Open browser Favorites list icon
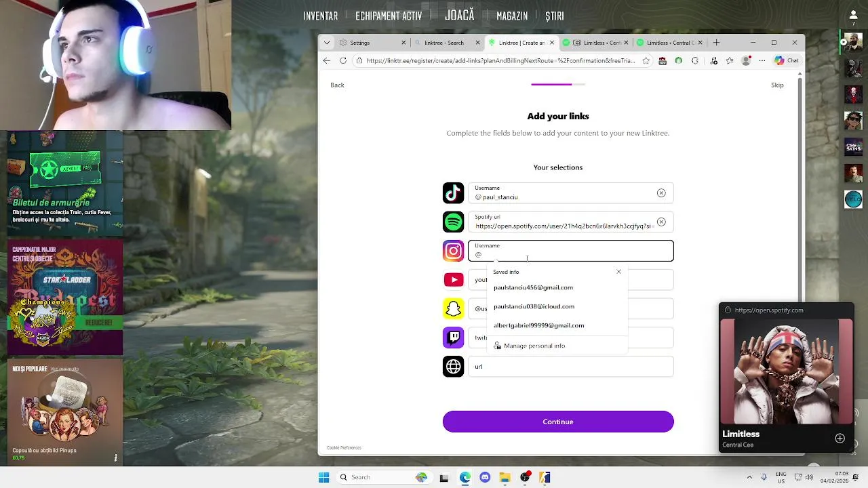 (730, 60)
